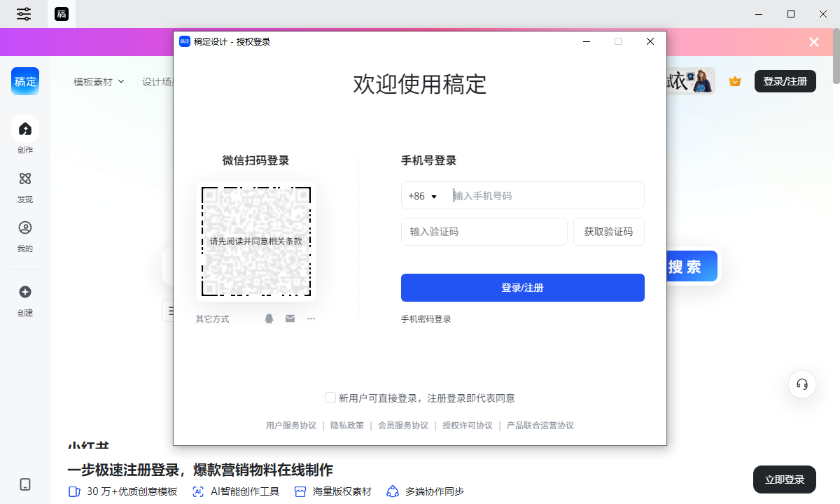Click the 稿定设计 icon in dialog title
Viewport: 840px width, 504px height.
point(185,41)
